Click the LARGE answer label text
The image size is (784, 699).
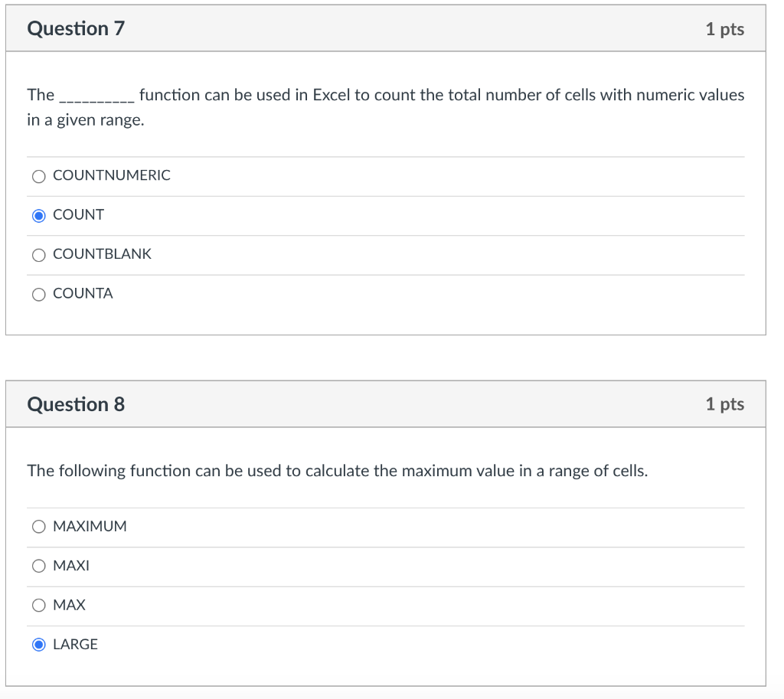75,645
